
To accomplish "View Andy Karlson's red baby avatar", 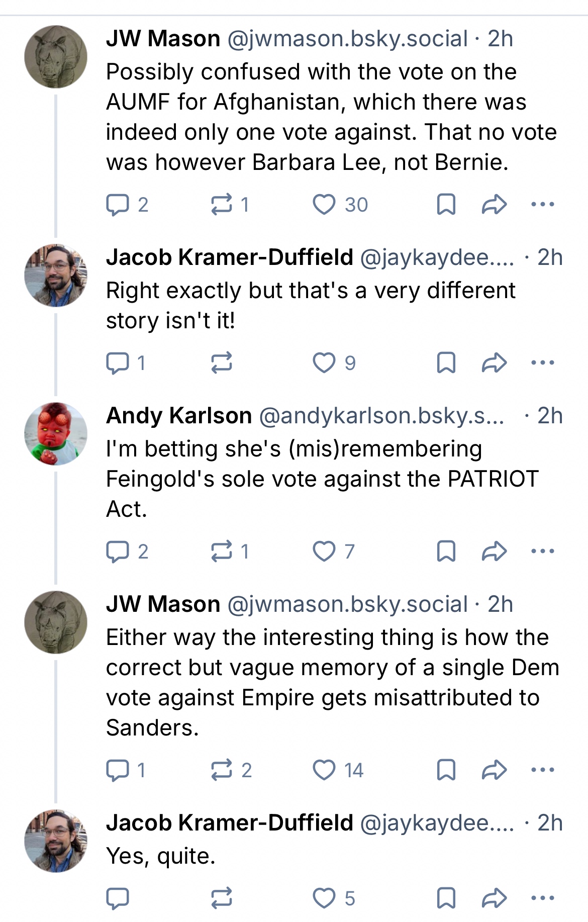I will 56,433.
